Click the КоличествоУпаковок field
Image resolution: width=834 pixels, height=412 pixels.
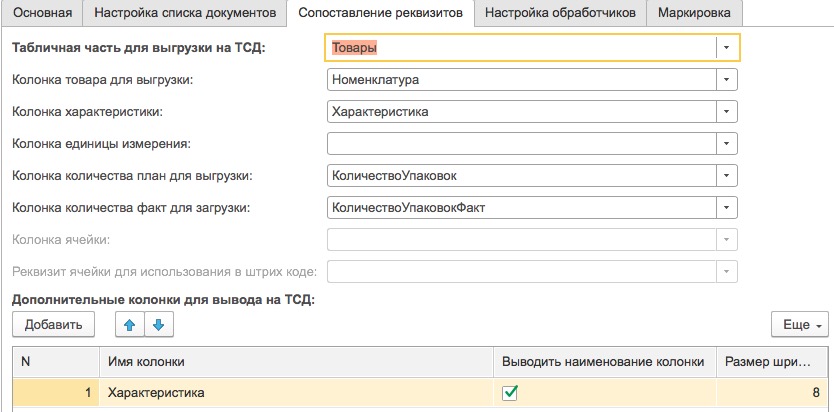click(x=521, y=175)
